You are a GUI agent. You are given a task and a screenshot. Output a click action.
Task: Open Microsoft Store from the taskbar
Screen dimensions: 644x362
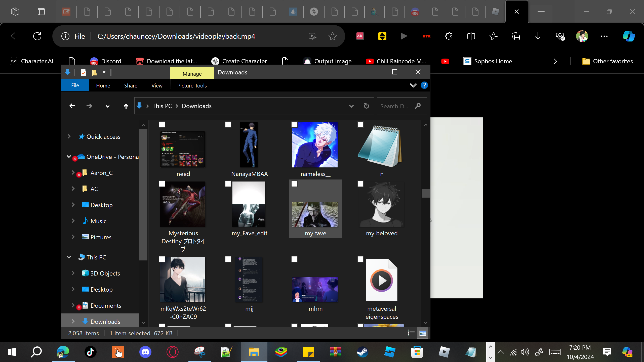point(417,352)
